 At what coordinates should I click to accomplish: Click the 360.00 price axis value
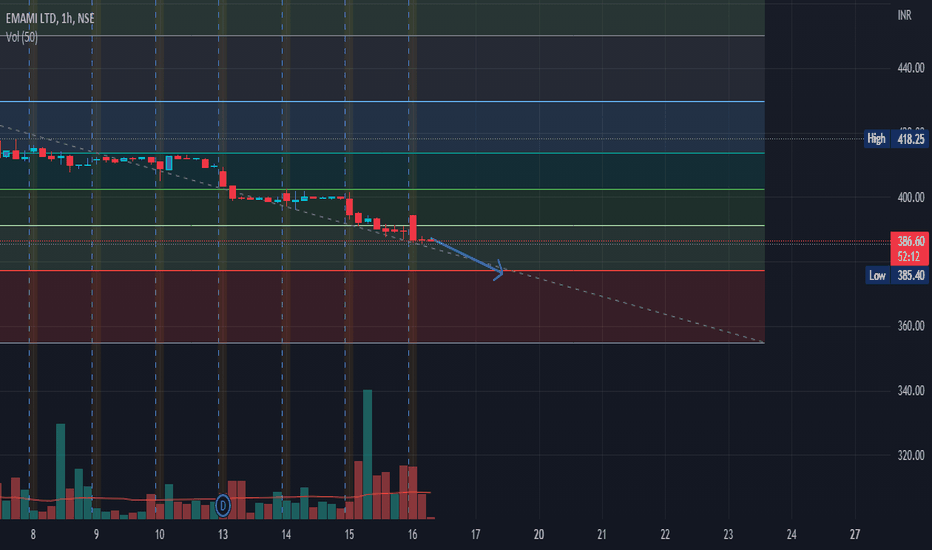click(911, 326)
